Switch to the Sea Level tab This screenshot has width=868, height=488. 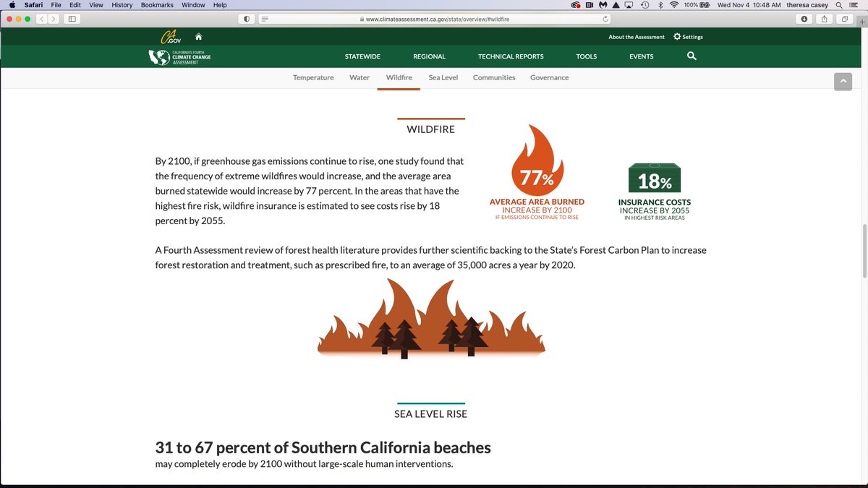click(443, 77)
